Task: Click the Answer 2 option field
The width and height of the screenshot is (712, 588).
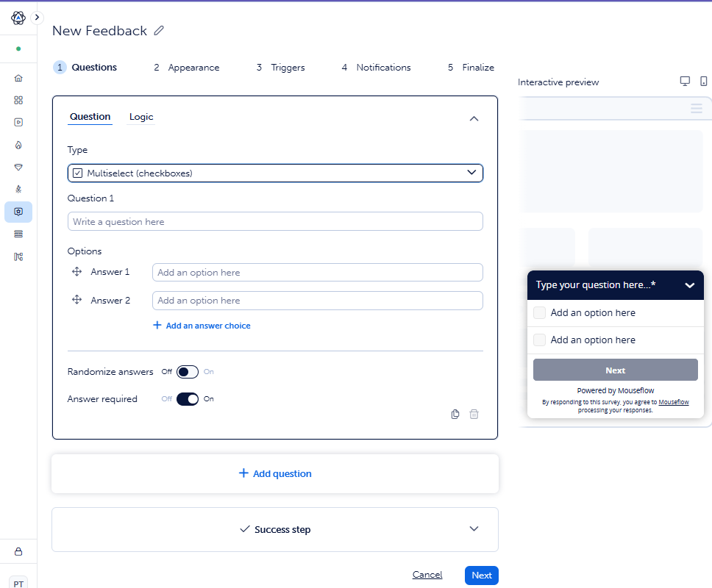Action: pos(318,301)
